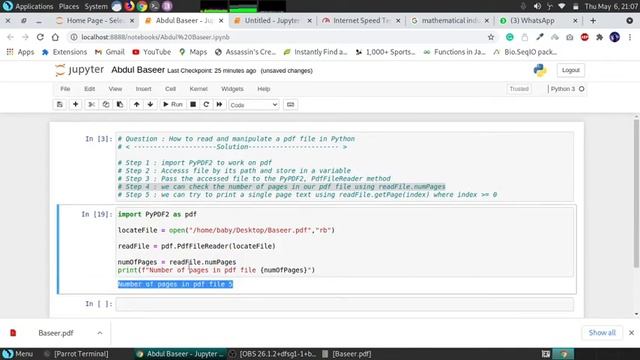Restart kernel and run all cells icon

point(220,104)
